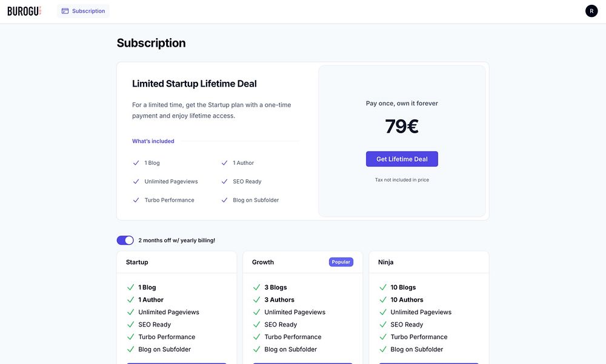Click the Burogu logo
The width and height of the screenshot is (606, 364).
pyautogui.click(x=24, y=11)
